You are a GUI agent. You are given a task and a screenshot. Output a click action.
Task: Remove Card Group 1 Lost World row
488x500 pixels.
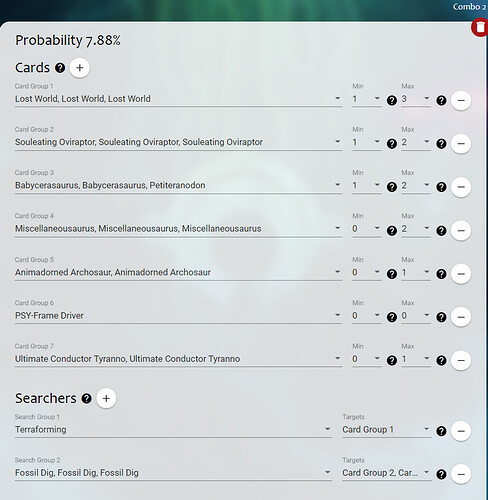click(461, 100)
